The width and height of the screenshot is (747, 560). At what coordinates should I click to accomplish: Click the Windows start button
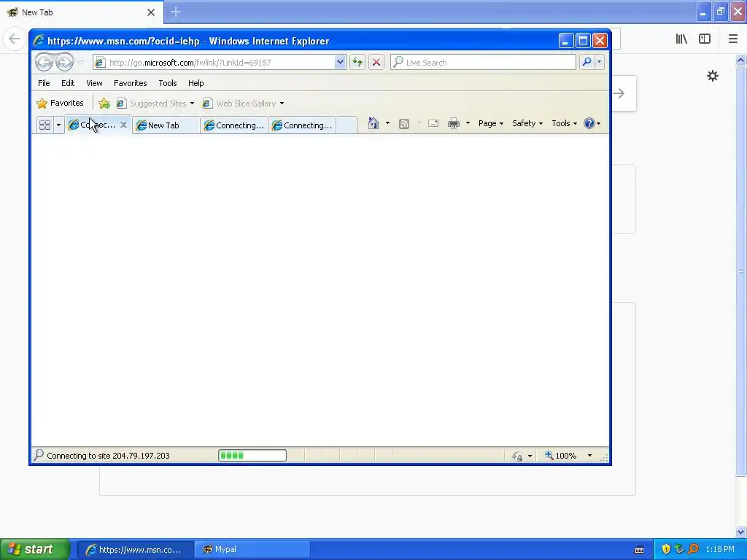pos(35,549)
